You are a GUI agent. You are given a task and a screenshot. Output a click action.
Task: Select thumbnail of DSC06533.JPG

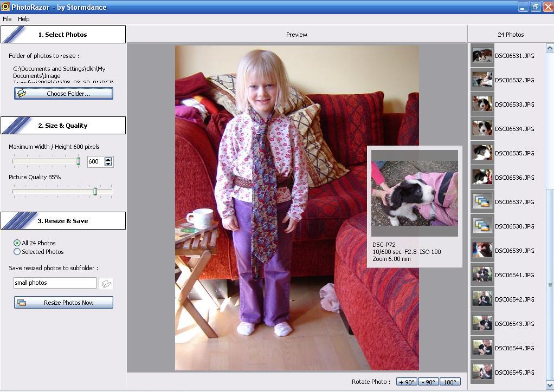tap(482, 104)
